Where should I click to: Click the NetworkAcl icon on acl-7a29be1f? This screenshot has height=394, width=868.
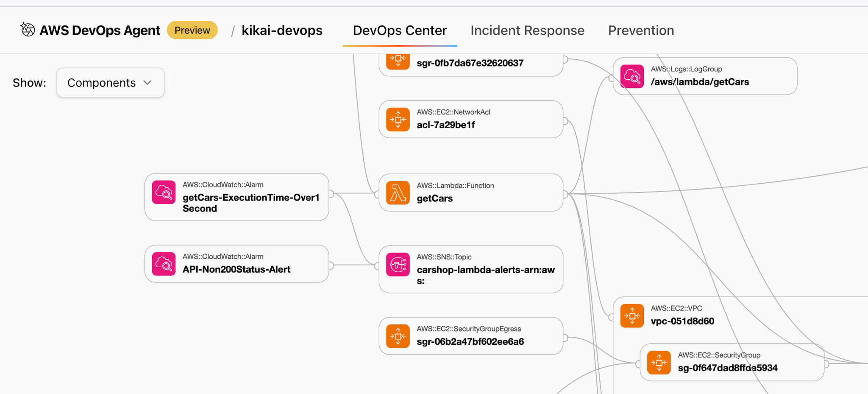[398, 119]
